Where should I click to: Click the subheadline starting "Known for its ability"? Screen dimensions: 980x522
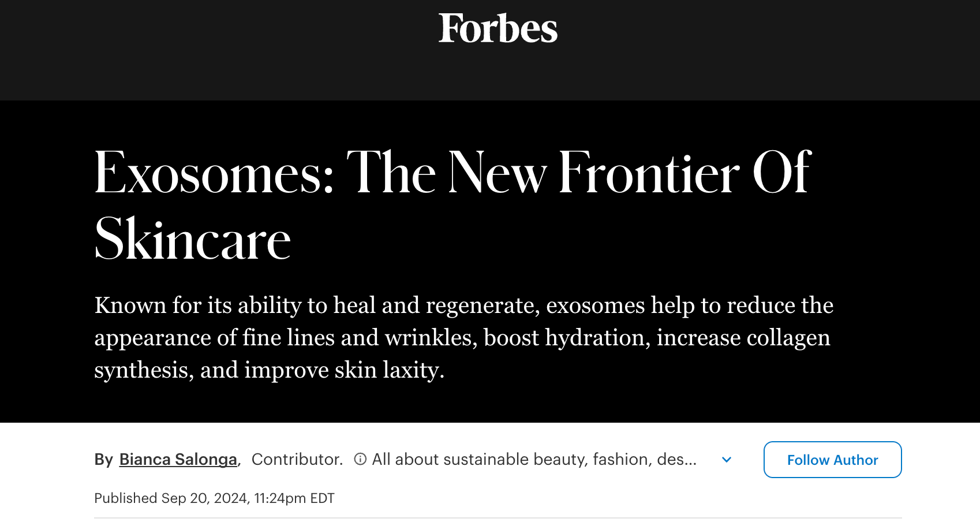[463, 305]
